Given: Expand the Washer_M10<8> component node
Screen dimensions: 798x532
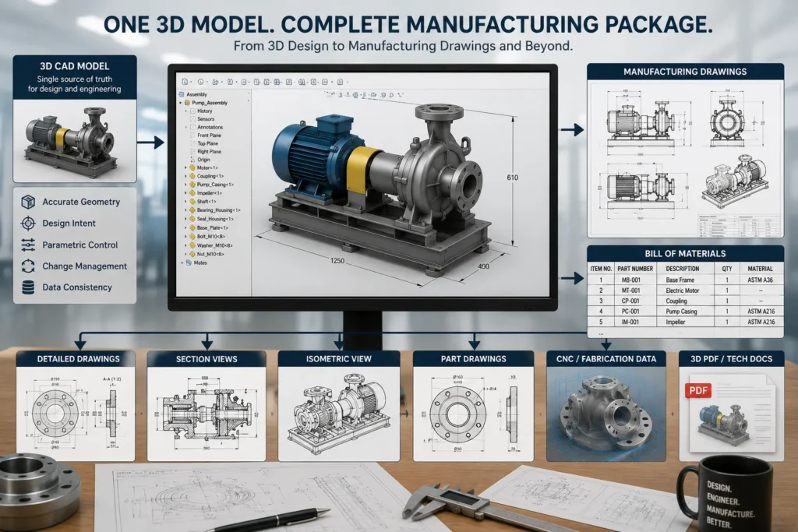Looking at the screenshot, I should tap(185, 245).
